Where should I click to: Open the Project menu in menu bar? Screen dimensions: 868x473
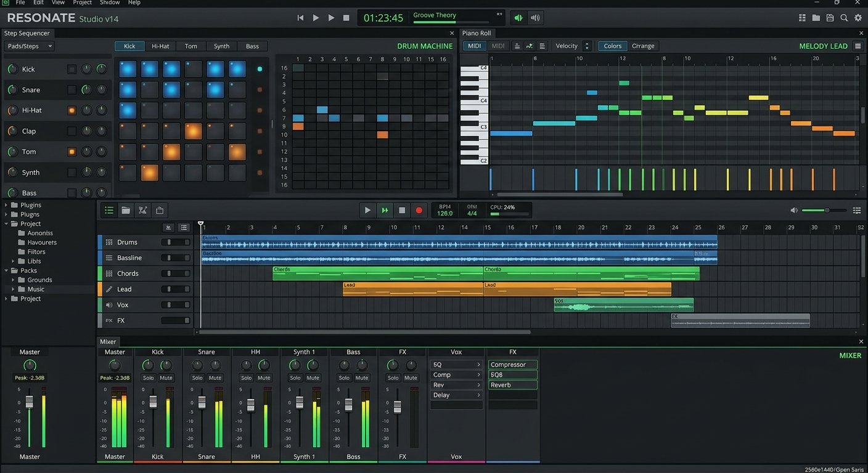[82, 2]
